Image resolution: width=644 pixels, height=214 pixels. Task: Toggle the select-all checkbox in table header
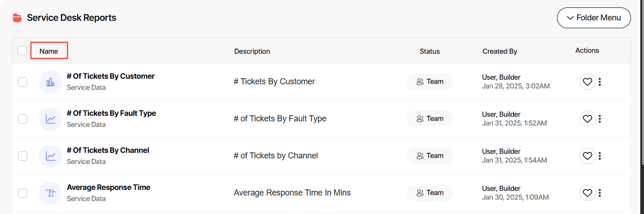[x=22, y=50]
